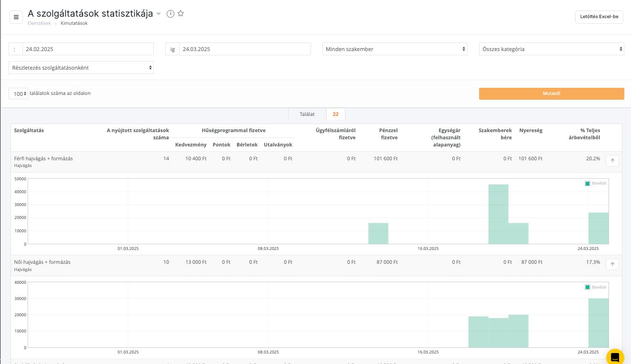Viewport: 631px width, 364px height.
Task: Toggle Bevétel legend in second chart
Action: pos(596,287)
